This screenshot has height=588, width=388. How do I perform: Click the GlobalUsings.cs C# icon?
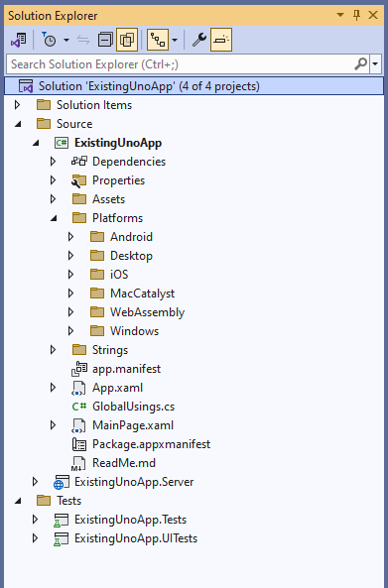(79, 407)
